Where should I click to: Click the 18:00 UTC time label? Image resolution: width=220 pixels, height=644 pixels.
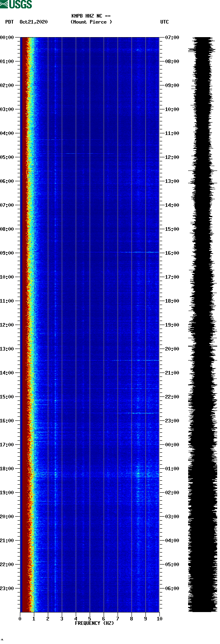coord(172,301)
